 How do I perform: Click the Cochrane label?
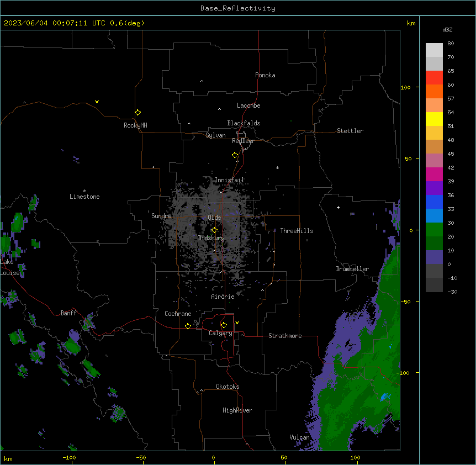(x=178, y=314)
